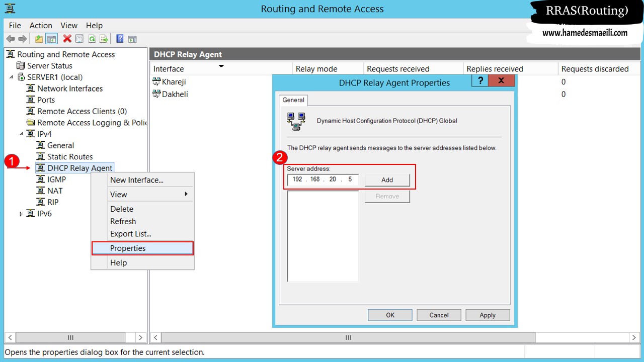Click the Dakheli interface row name
Screen dimensions: 644x362
click(175, 94)
